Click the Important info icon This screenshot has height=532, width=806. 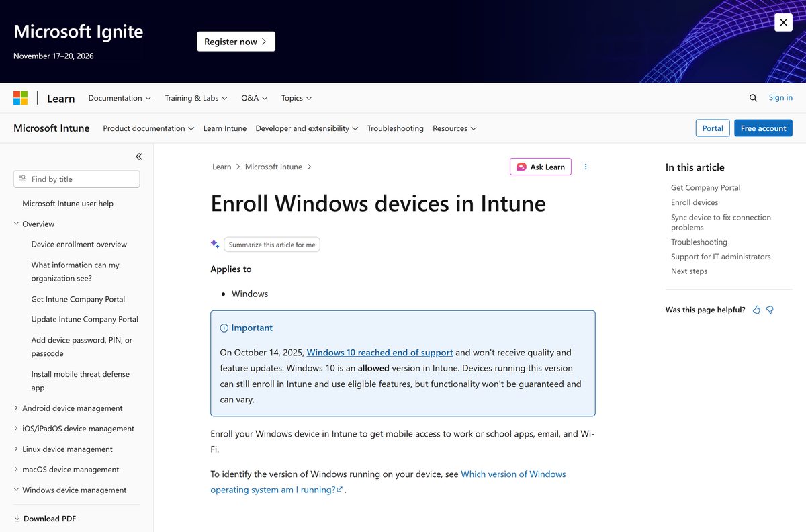pyautogui.click(x=224, y=328)
